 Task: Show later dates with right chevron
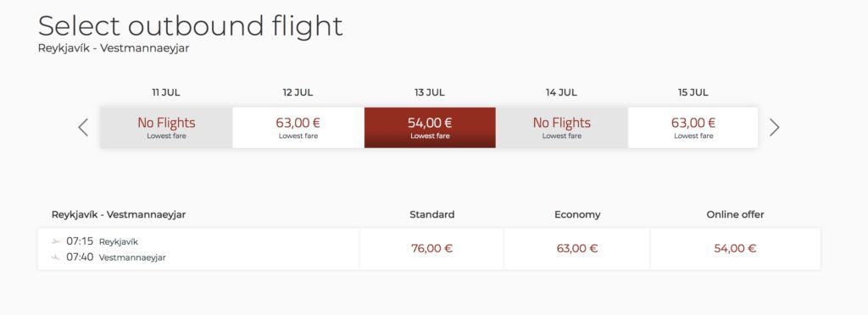pyautogui.click(x=775, y=128)
